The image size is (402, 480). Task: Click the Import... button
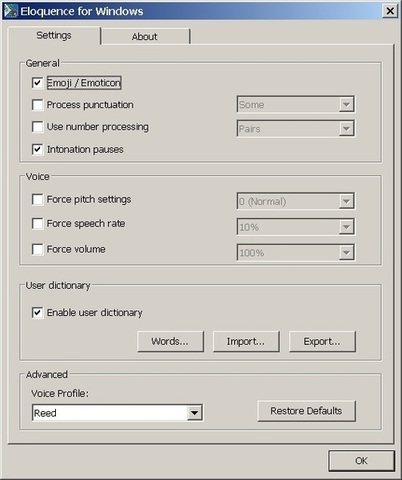(246, 341)
